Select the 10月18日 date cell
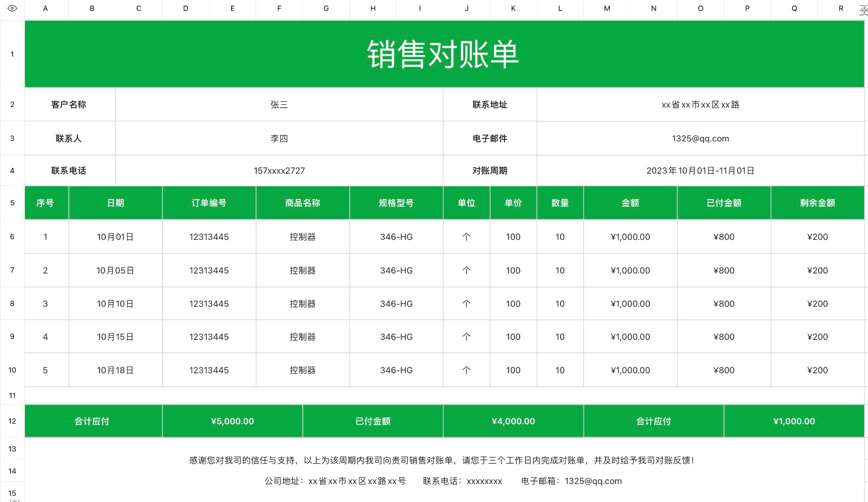 (x=115, y=370)
